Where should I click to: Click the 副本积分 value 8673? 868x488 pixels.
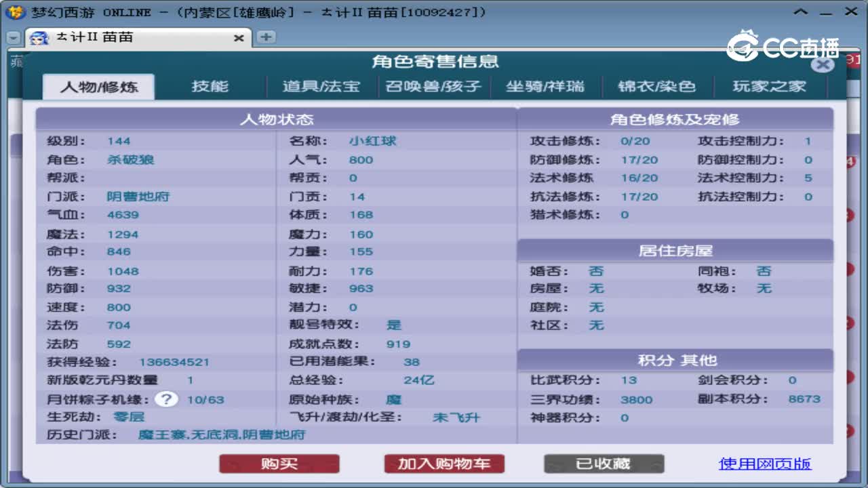[x=804, y=399]
